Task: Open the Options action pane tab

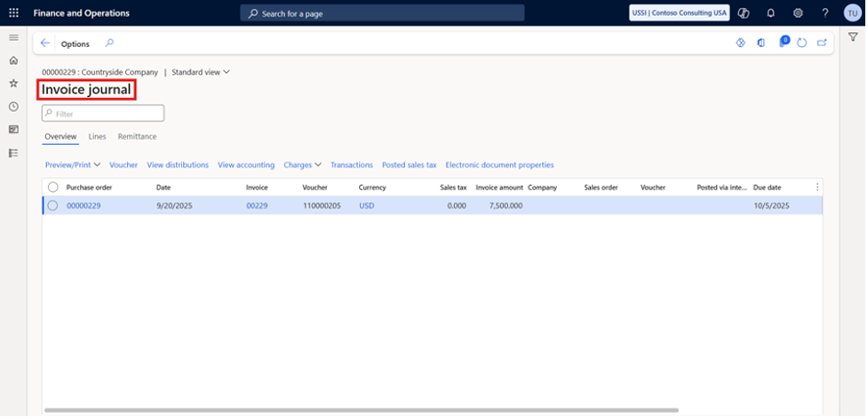Action: (76, 44)
